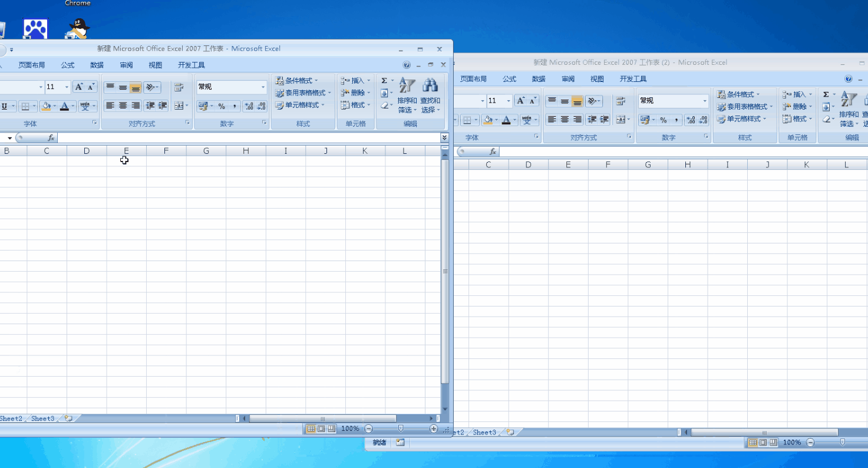Screen dimensions: 868x468
Task: Click accounting number format in front window
Action: click(x=203, y=106)
